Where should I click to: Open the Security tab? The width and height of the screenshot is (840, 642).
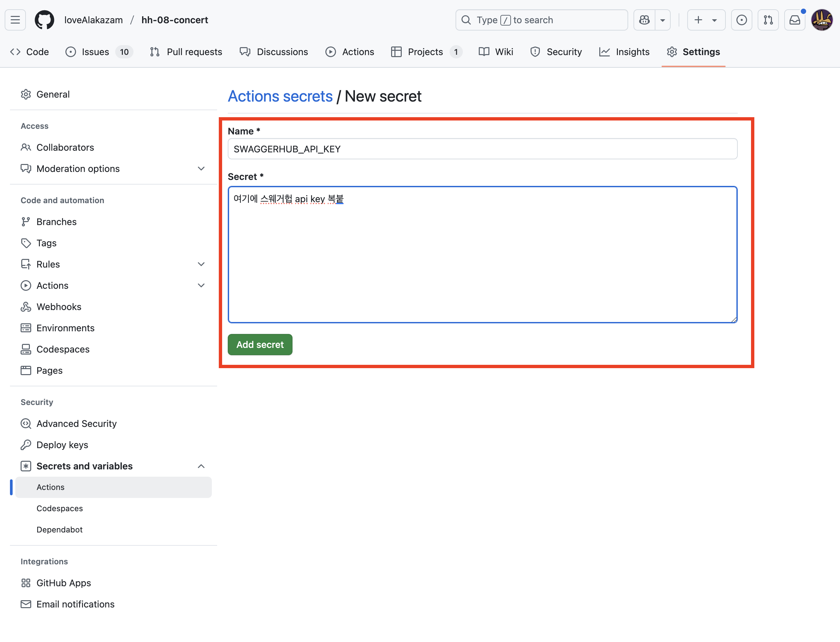click(556, 52)
